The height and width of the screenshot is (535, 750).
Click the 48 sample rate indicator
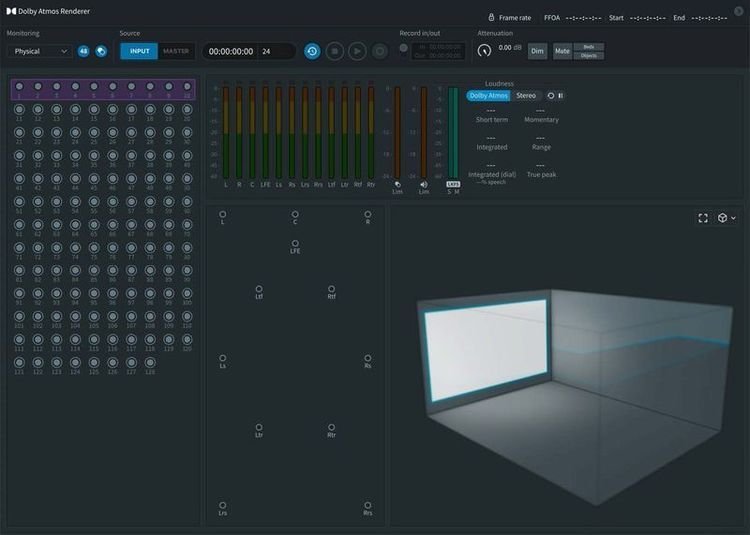pos(83,51)
